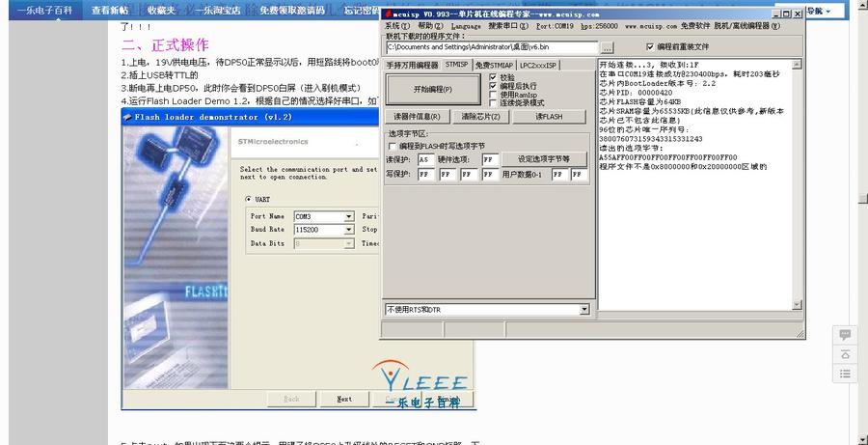Open the Language menu
The height and width of the screenshot is (445, 868).
[x=465, y=26]
